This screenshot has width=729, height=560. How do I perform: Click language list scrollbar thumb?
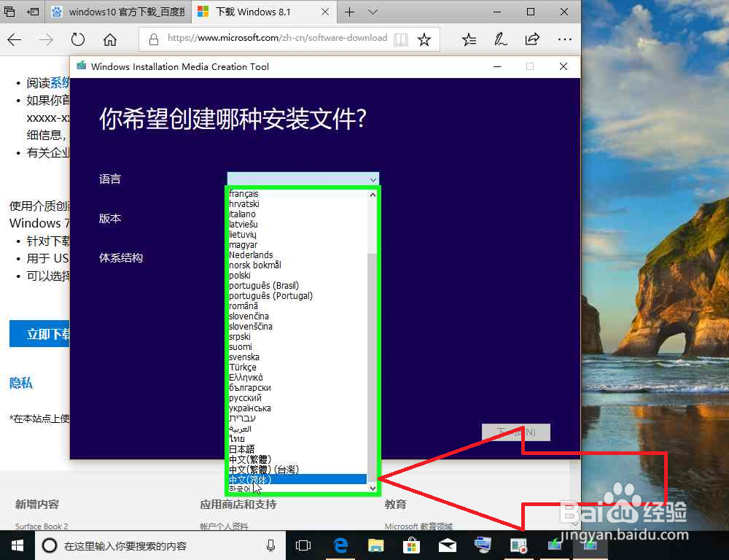pyautogui.click(x=372, y=367)
